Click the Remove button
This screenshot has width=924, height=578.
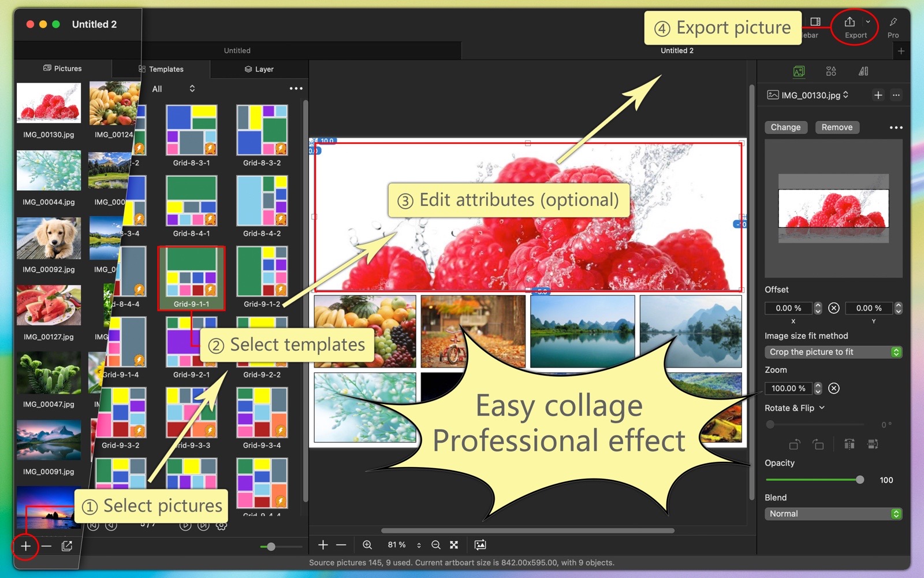pos(837,127)
